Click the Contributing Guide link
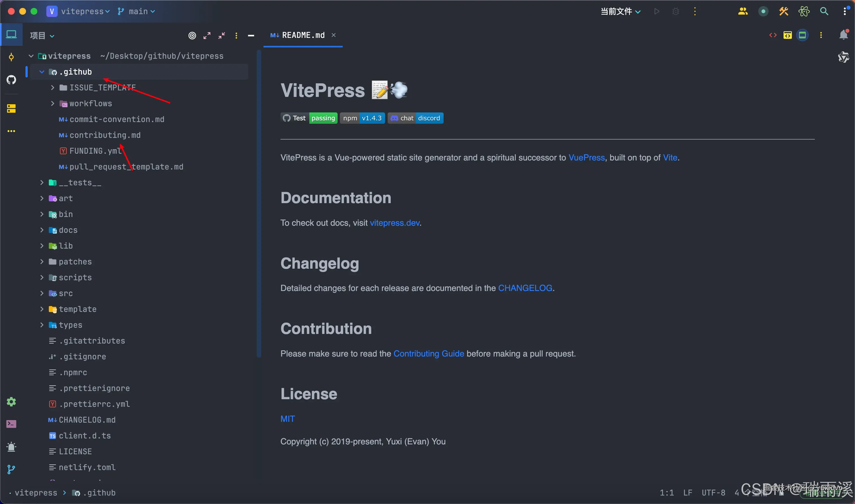This screenshot has width=855, height=504. pos(429,353)
